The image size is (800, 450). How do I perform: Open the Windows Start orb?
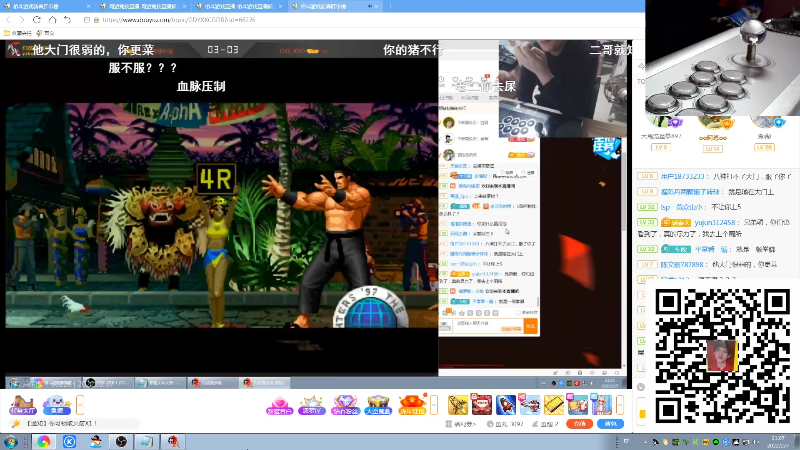[11, 441]
